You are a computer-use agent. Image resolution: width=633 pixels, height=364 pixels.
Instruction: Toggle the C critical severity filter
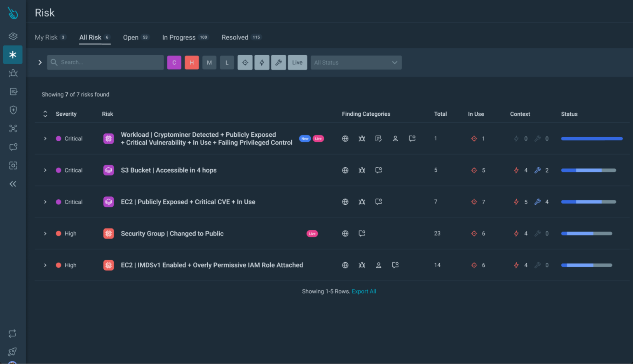point(174,62)
